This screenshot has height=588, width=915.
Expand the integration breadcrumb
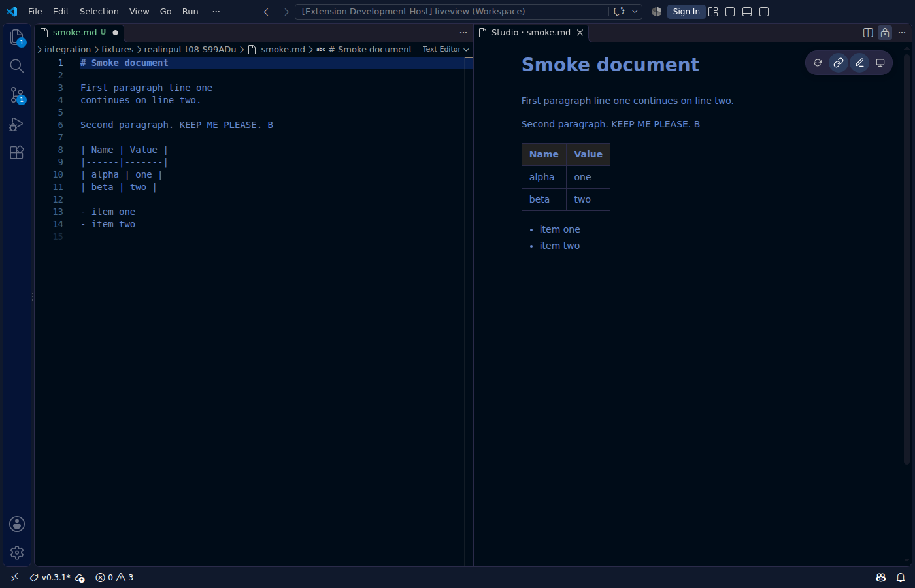pos(67,50)
